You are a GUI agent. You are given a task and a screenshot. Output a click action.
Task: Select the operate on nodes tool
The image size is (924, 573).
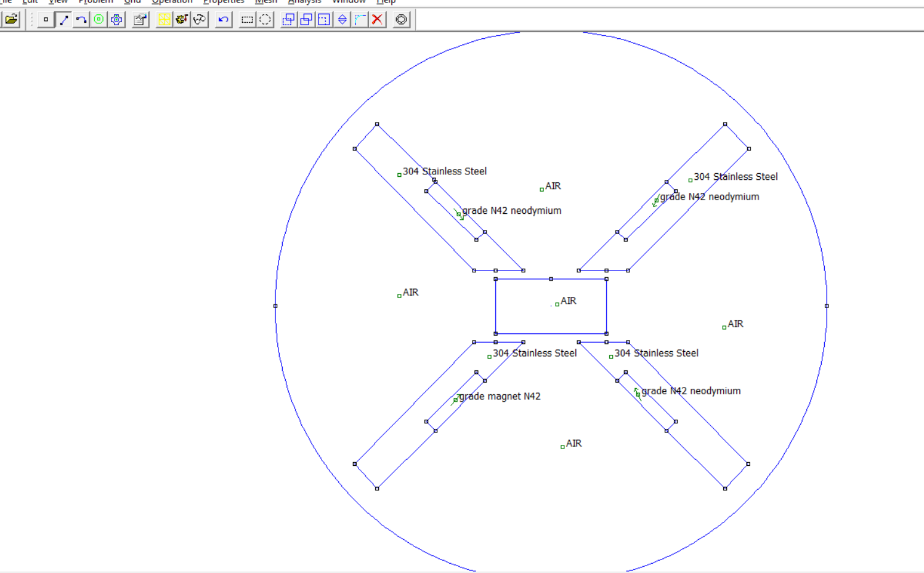pos(46,20)
